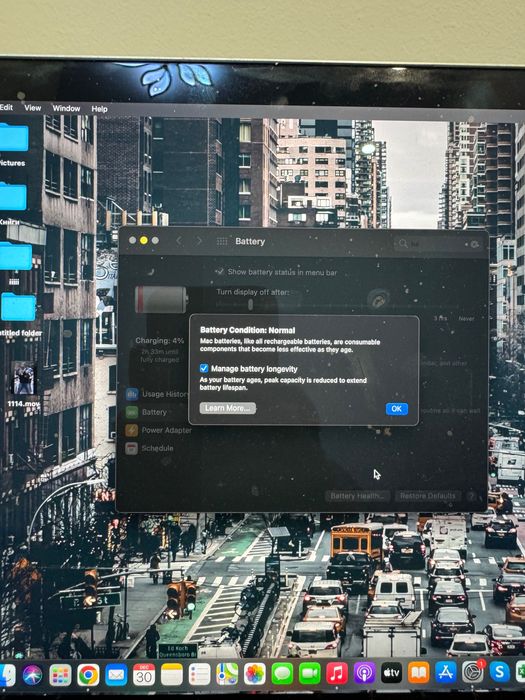
Task: Launch Google Chrome from the dock
Action: [x=88, y=675]
